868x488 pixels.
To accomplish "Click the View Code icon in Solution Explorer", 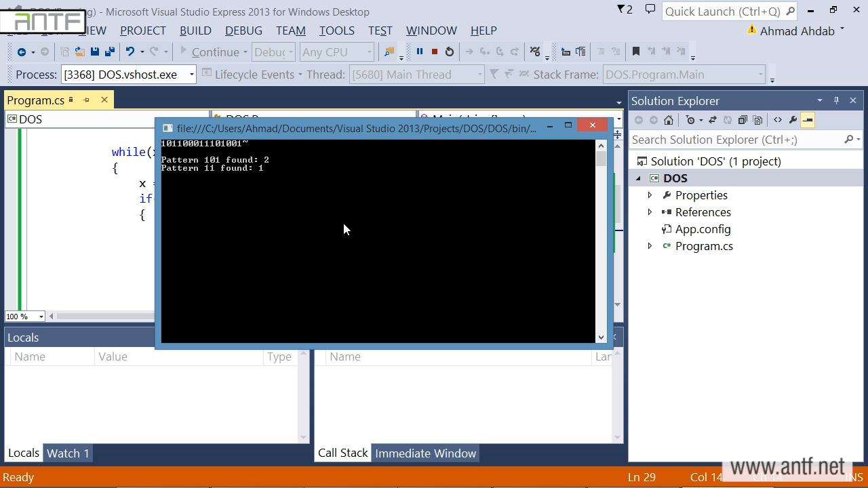I will point(777,120).
